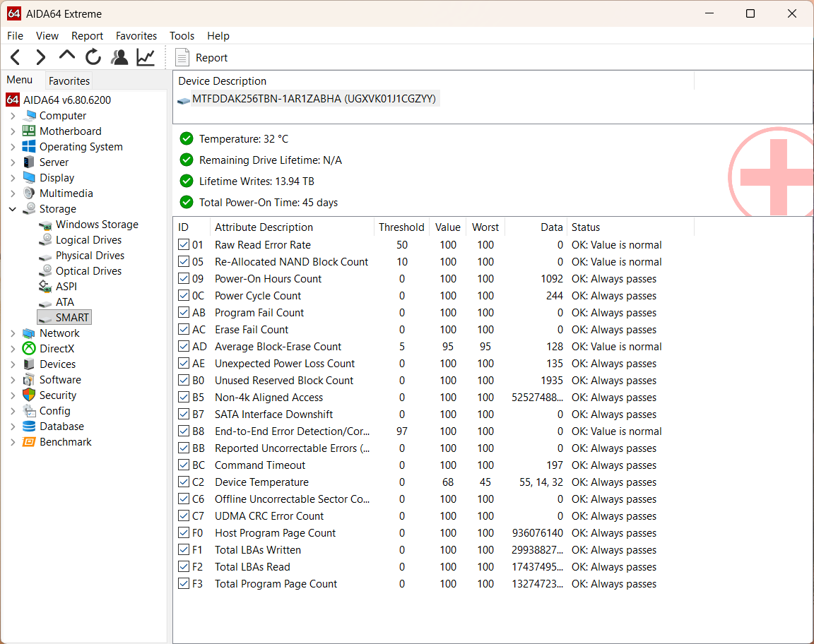This screenshot has height=644, width=814.
Task: Click the Device Description column header
Action: pos(433,81)
